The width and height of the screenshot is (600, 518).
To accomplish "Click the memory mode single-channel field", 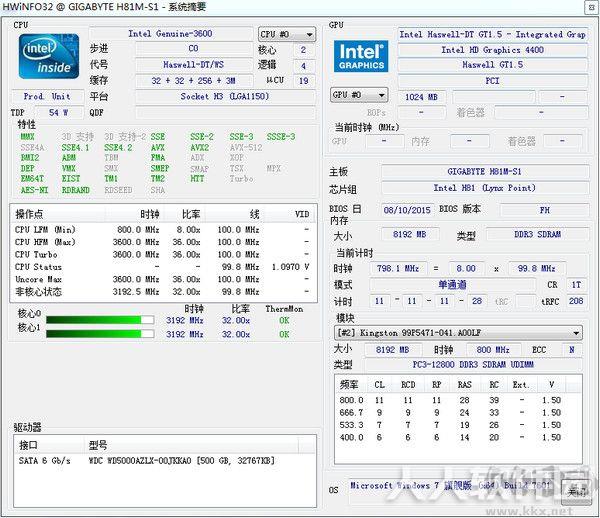I will 452,285.
